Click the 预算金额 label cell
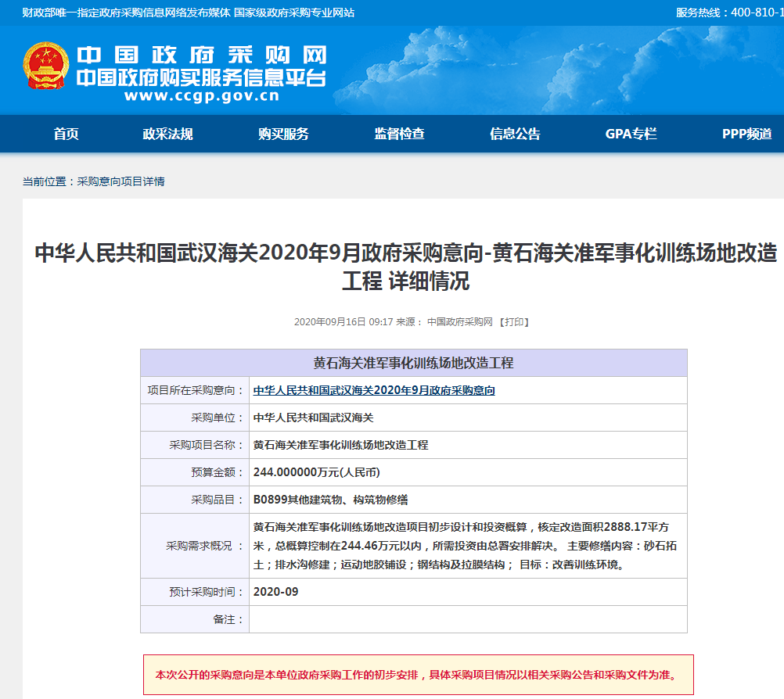Viewport: 784px width, 699px height. point(195,472)
